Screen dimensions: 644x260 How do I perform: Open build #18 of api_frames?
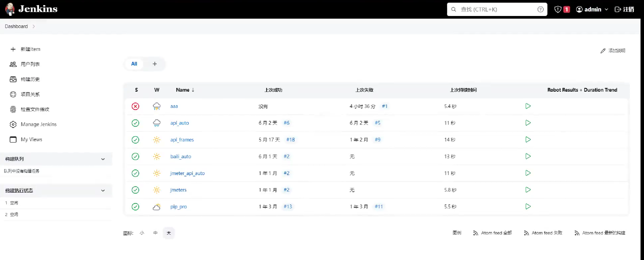(x=290, y=140)
